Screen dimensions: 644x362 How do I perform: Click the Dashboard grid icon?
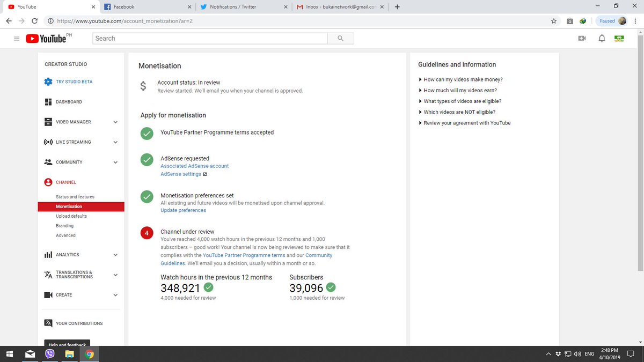click(x=48, y=102)
